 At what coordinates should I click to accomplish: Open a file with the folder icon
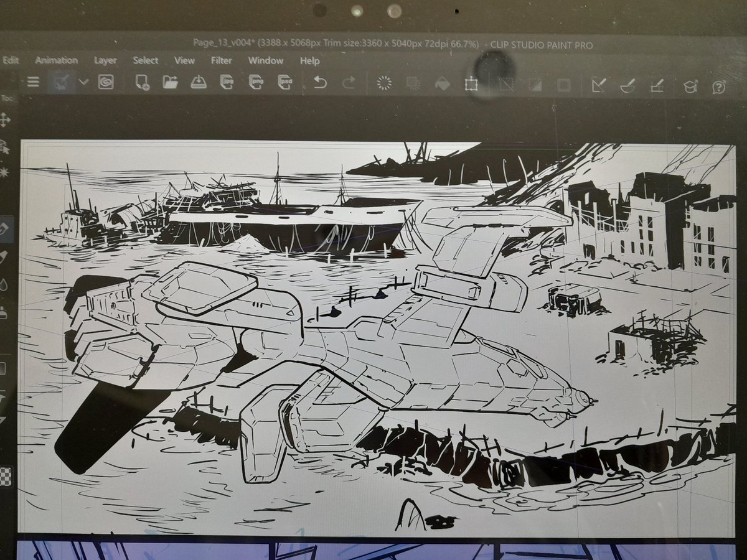170,82
